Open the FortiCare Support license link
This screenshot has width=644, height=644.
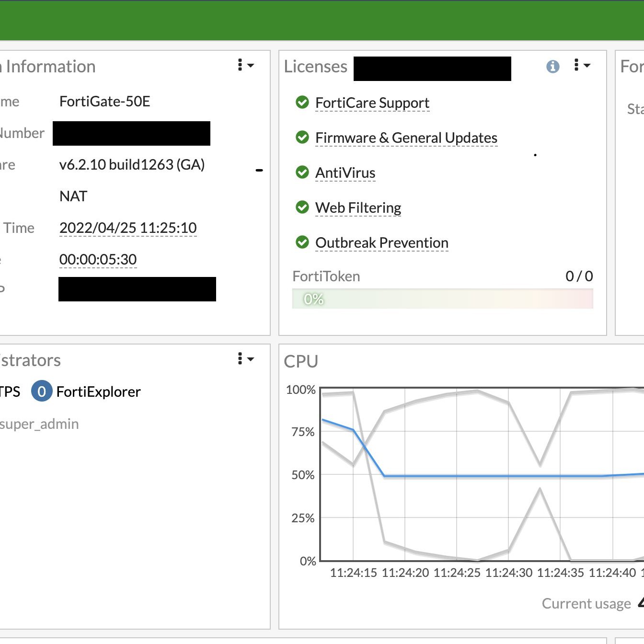tap(372, 103)
